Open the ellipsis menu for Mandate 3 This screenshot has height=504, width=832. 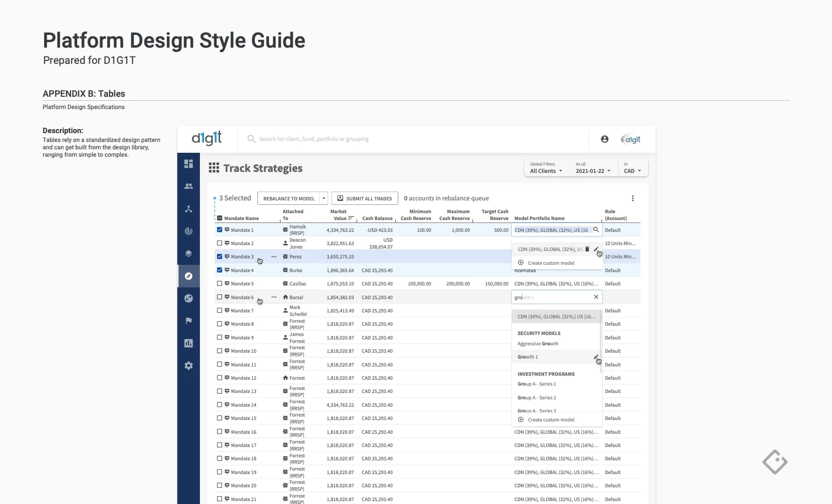(x=274, y=256)
